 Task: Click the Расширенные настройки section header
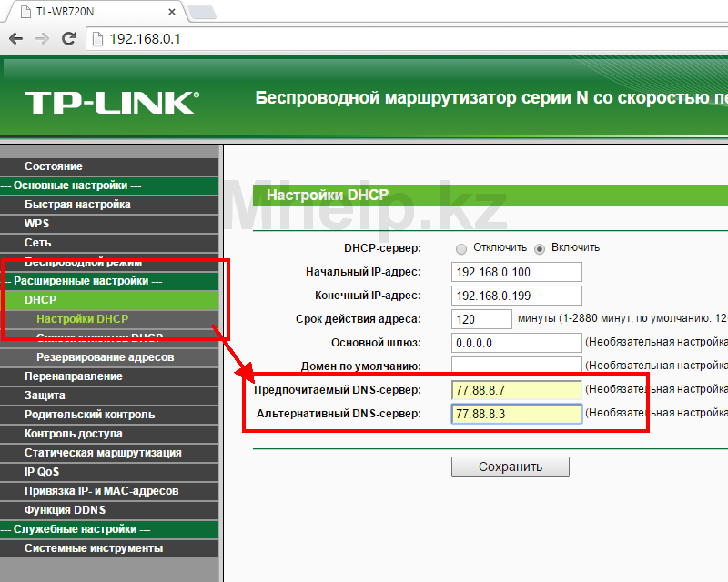coord(109,281)
